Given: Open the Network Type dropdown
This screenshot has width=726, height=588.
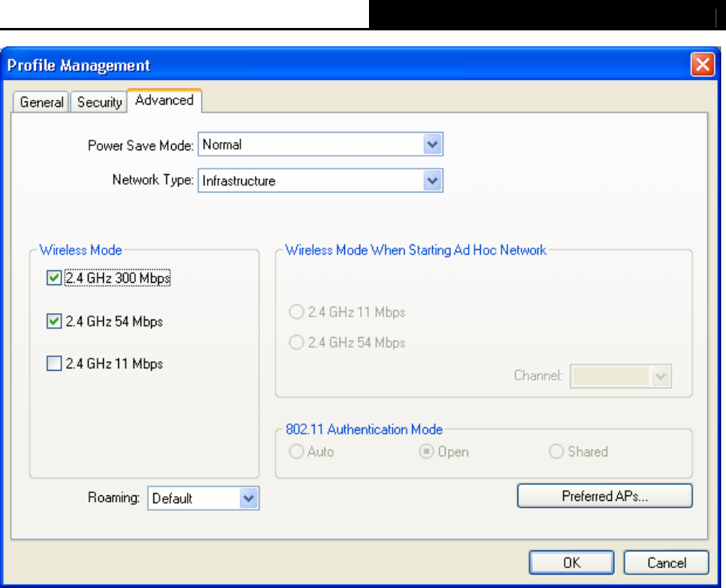Looking at the screenshot, I should (432, 181).
